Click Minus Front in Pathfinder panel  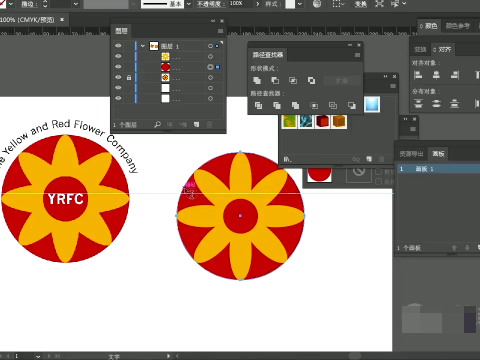pos(275,80)
